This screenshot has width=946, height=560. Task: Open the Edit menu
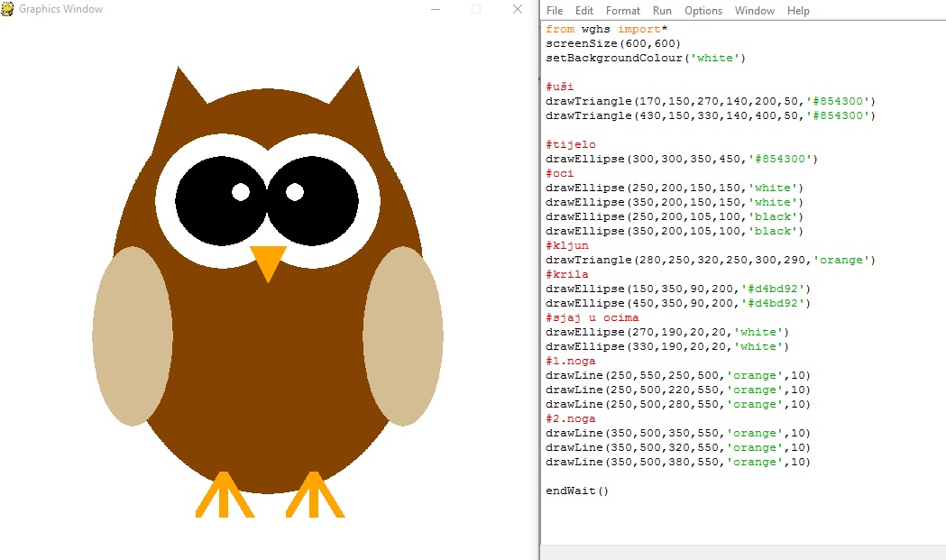point(584,10)
